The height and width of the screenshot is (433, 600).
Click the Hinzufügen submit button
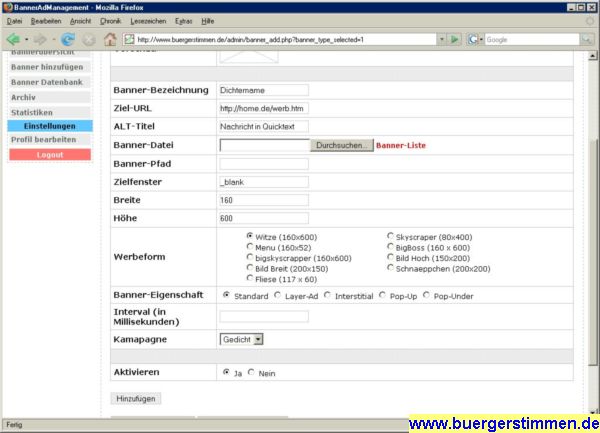(x=136, y=399)
